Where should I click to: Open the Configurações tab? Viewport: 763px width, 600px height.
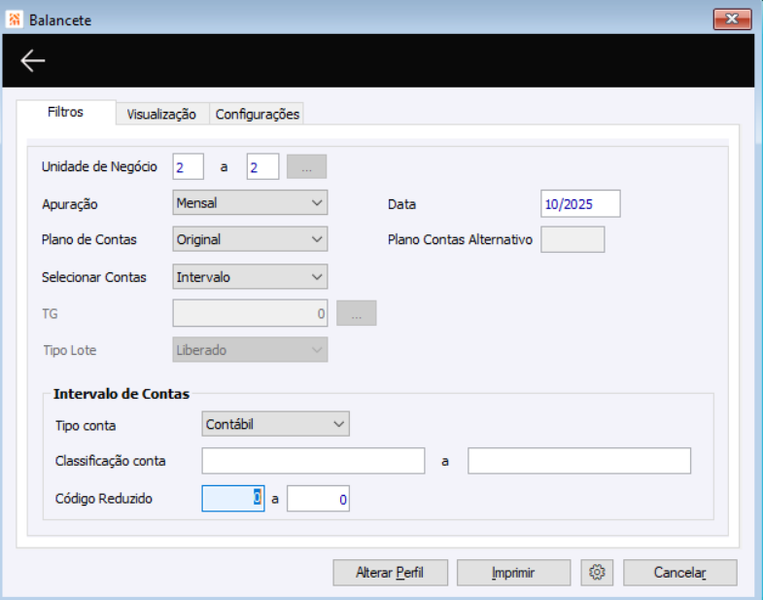point(257,114)
